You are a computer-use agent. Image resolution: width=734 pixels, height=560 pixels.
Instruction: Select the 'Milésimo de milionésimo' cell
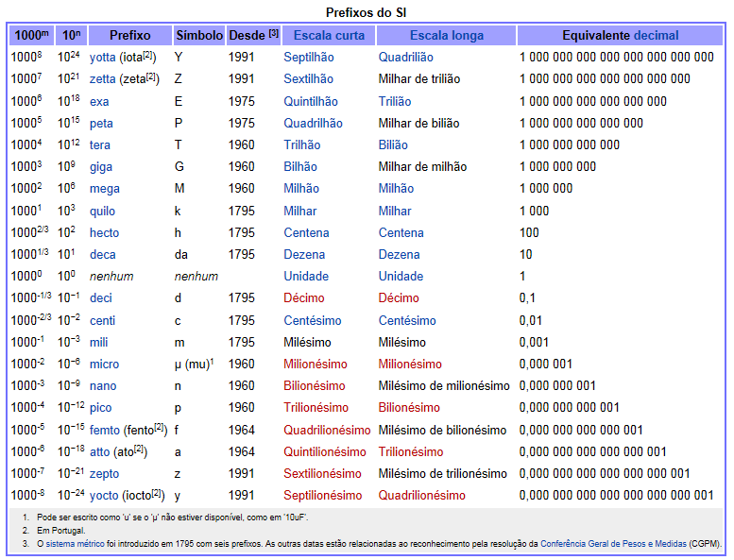[444, 386]
